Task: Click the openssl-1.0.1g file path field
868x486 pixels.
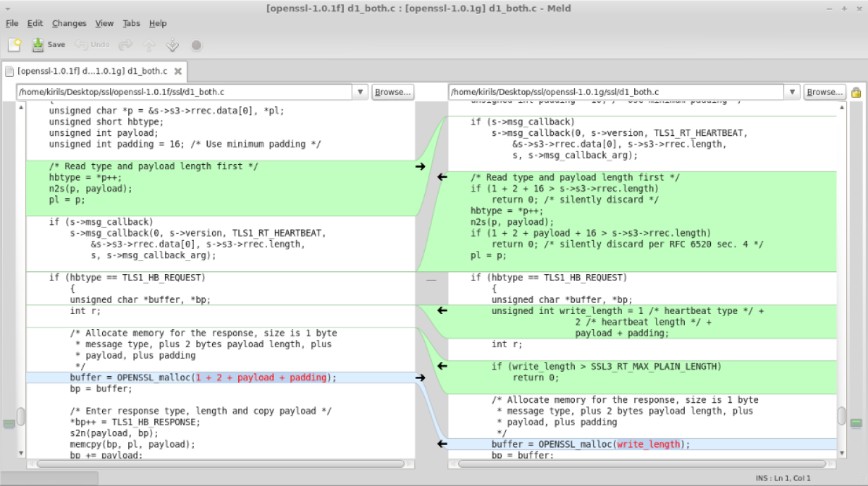Action: point(616,92)
